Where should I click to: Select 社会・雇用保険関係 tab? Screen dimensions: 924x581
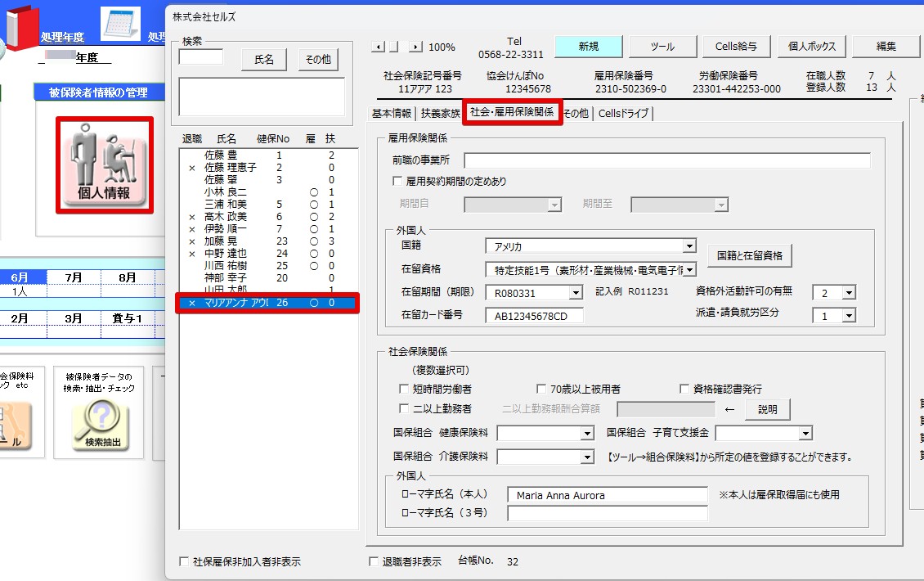(x=512, y=112)
